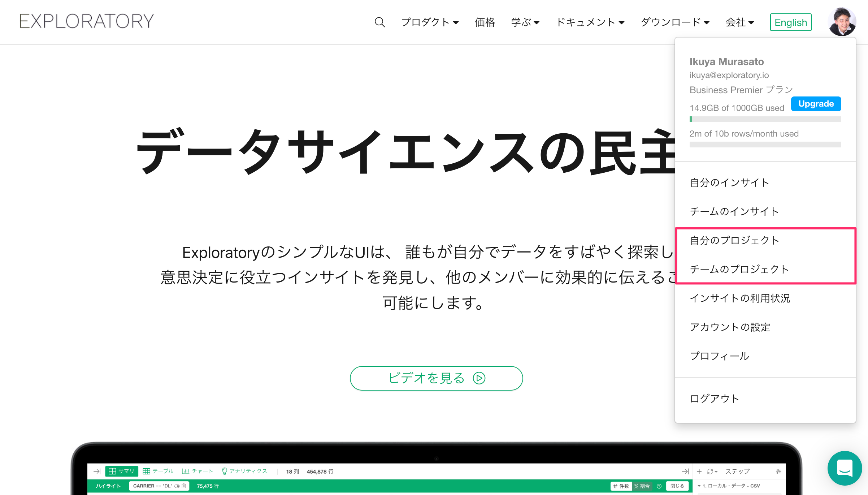Click ログアウト to sign out
The height and width of the screenshot is (495, 868).
click(x=714, y=399)
